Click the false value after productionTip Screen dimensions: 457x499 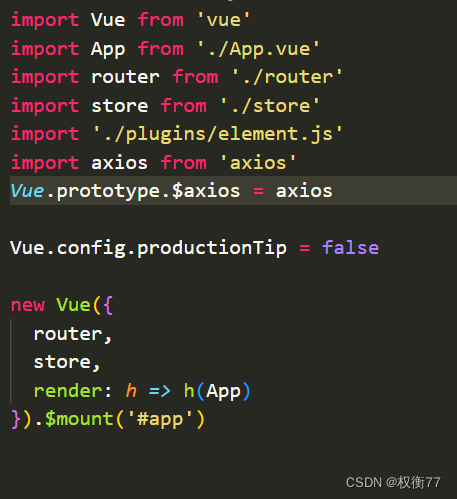pos(350,248)
